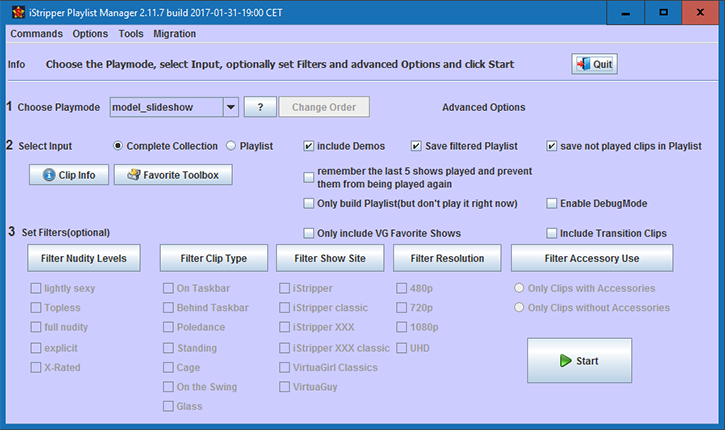Screen dimensions: 725x430
Task: Expand the Playmode dropdown arrow
Action: (231, 107)
